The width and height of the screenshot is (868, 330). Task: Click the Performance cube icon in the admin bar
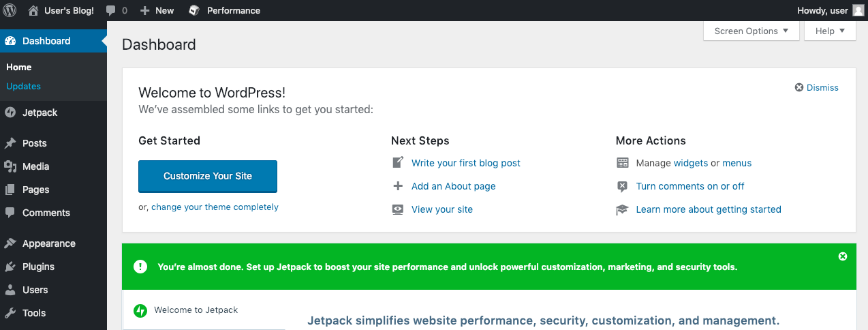click(194, 10)
